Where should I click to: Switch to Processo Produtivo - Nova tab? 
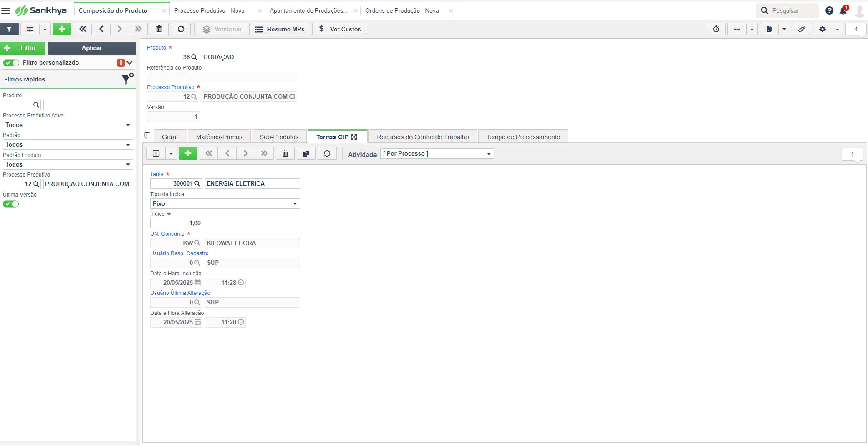[x=209, y=10]
